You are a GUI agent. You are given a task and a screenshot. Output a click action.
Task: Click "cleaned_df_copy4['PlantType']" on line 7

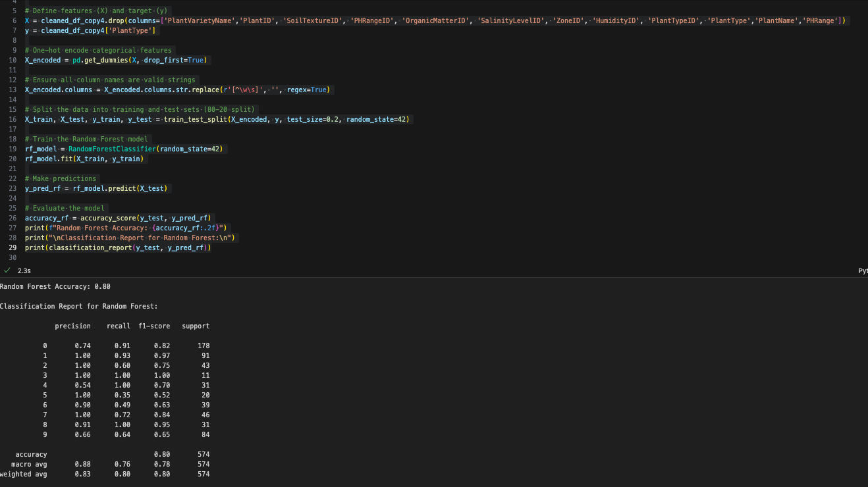pos(98,30)
